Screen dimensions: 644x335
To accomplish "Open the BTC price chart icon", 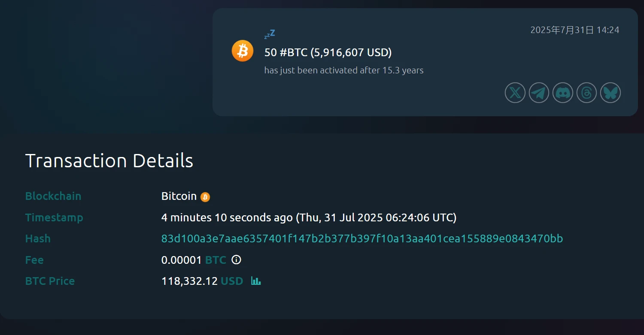I will (256, 281).
